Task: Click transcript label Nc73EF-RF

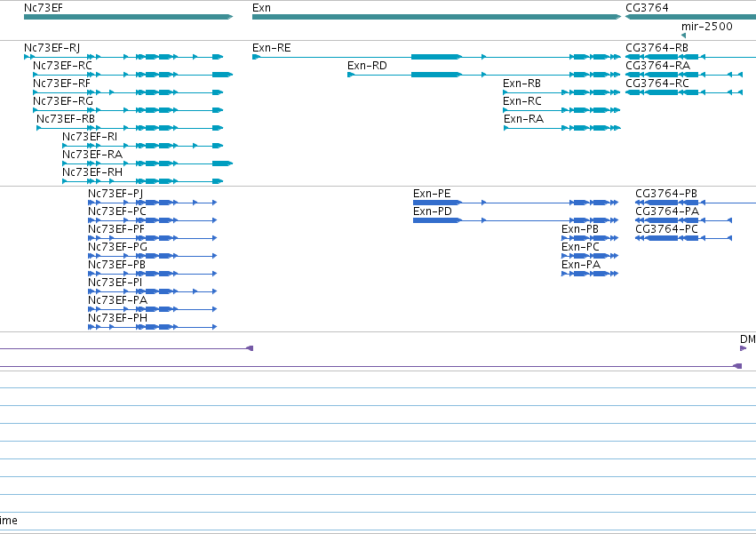Action: click(61, 84)
